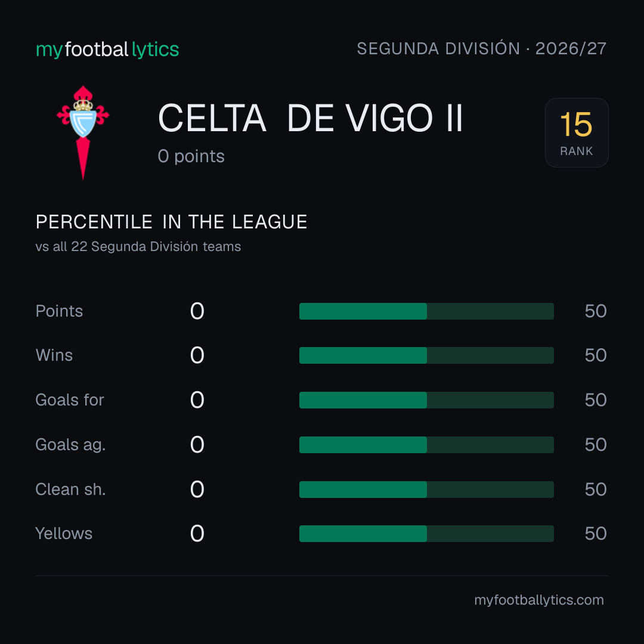Select the Goals for stat label
This screenshot has height=644, width=644.
tap(70, 400)
